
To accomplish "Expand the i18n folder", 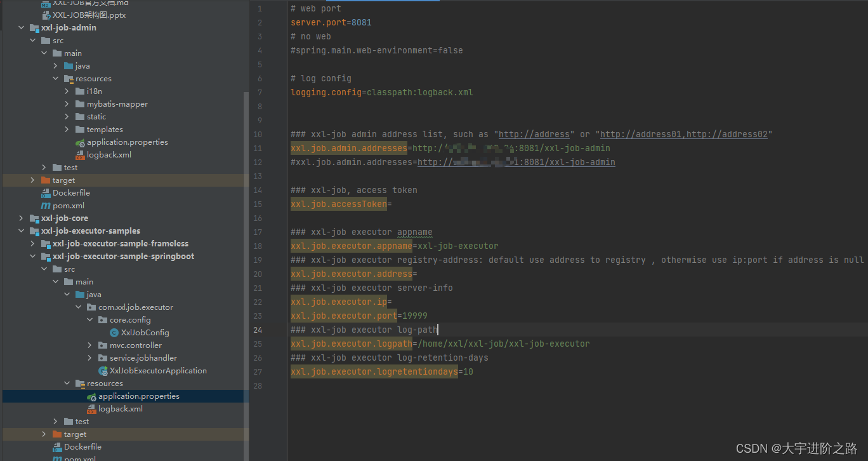I will click(x=67, y=91).
